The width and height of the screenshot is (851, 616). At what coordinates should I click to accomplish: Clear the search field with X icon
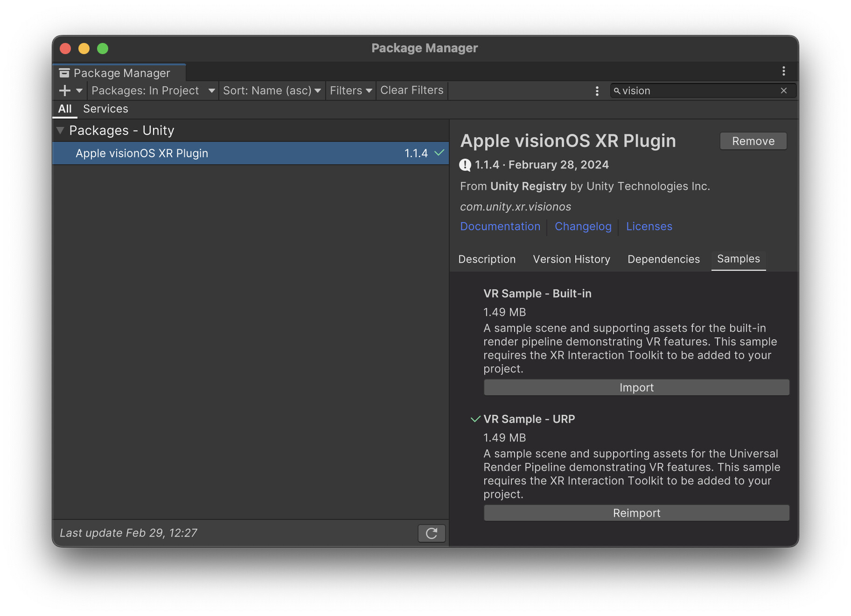click(x=784, y=91)
